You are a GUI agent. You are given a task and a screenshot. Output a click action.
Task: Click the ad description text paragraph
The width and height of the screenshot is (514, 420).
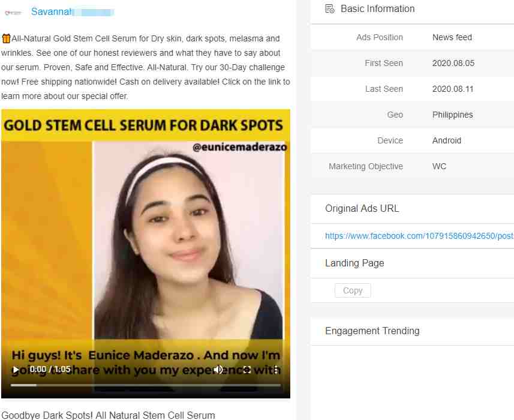146,67
